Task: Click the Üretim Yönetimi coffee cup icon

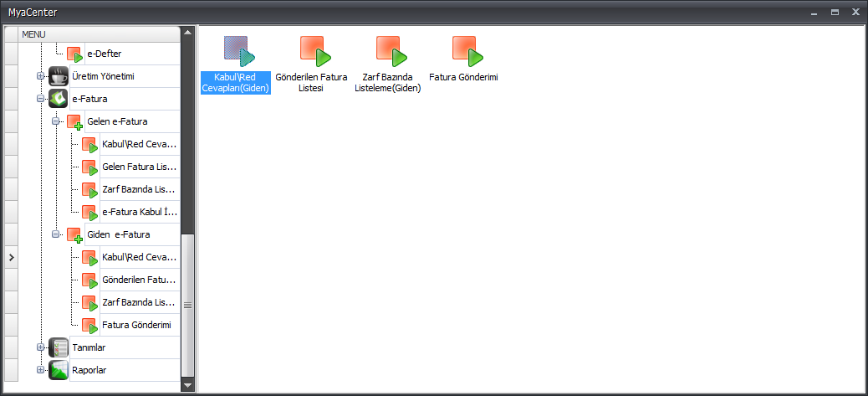Action: tap(59, 76)
